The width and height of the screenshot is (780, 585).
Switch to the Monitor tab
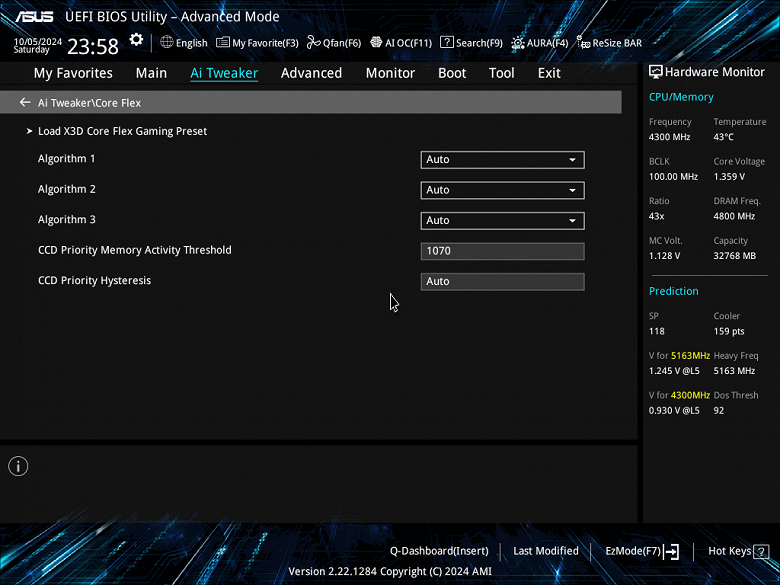(x=390, y=73)
